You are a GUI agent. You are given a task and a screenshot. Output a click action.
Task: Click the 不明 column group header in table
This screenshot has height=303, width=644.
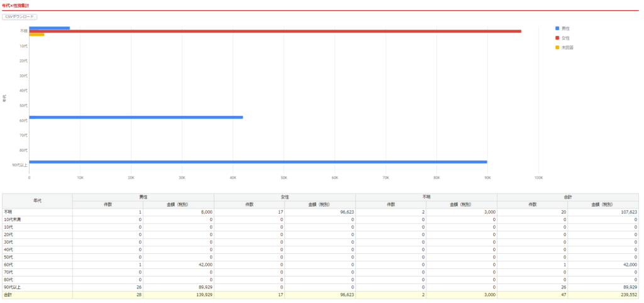click(x=426, y=197)
